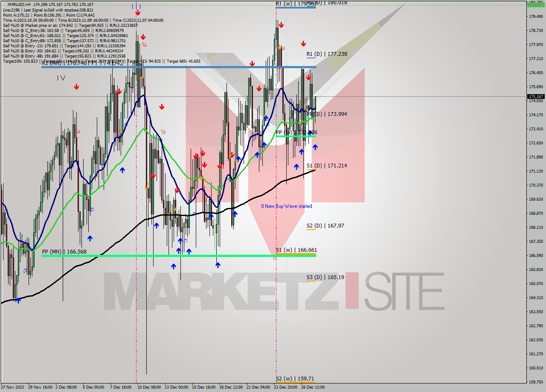Click the 171.890 price axis label
Image resolution: width=546 pixels, height=392 pixels.
pos(536,157)
